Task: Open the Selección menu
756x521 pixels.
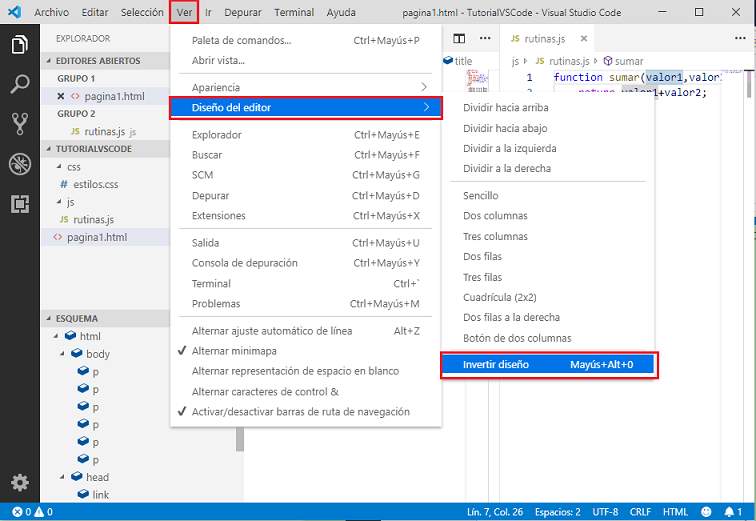Action: [x=142, y=12]
